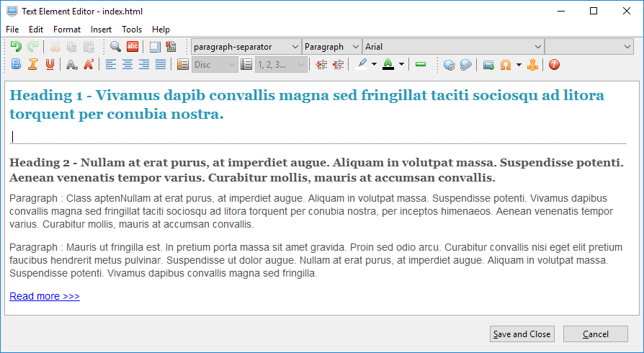The width and height of the screenshot is (644, 353).
Task: Justify the text alignment
Action: point(161,65)
